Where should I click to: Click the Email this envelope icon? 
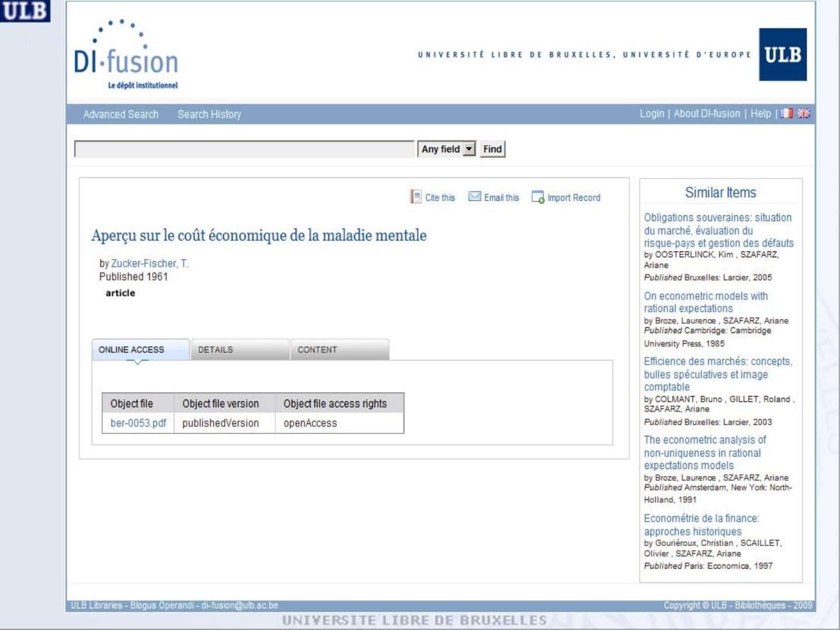[475, 197]
